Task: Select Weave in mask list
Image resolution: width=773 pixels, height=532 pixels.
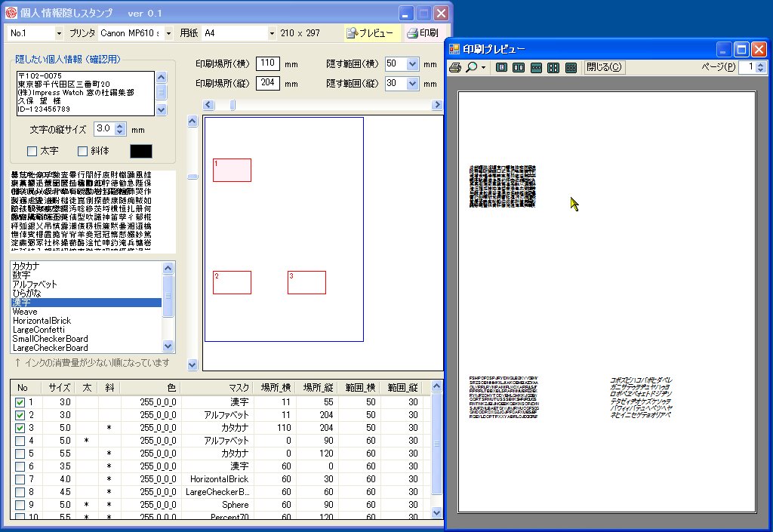Action: tap(86, 312)
